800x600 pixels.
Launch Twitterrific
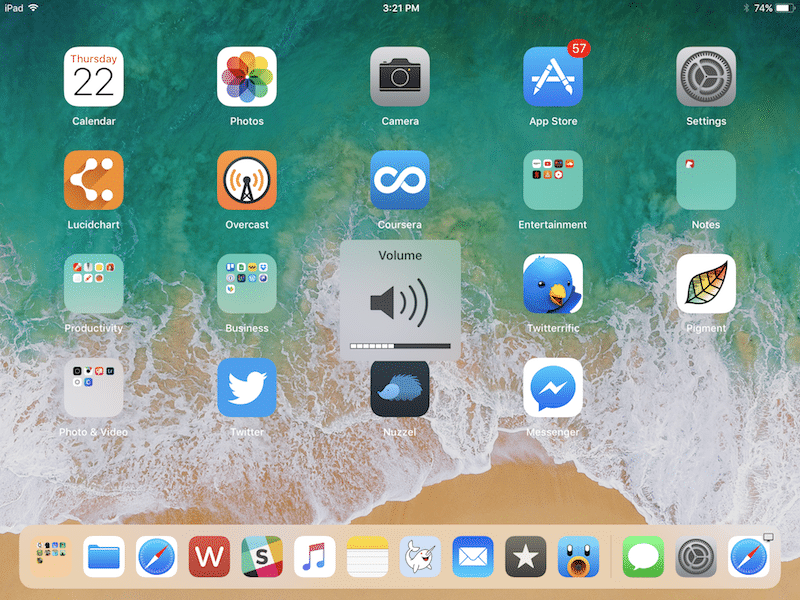coord(553,284)
